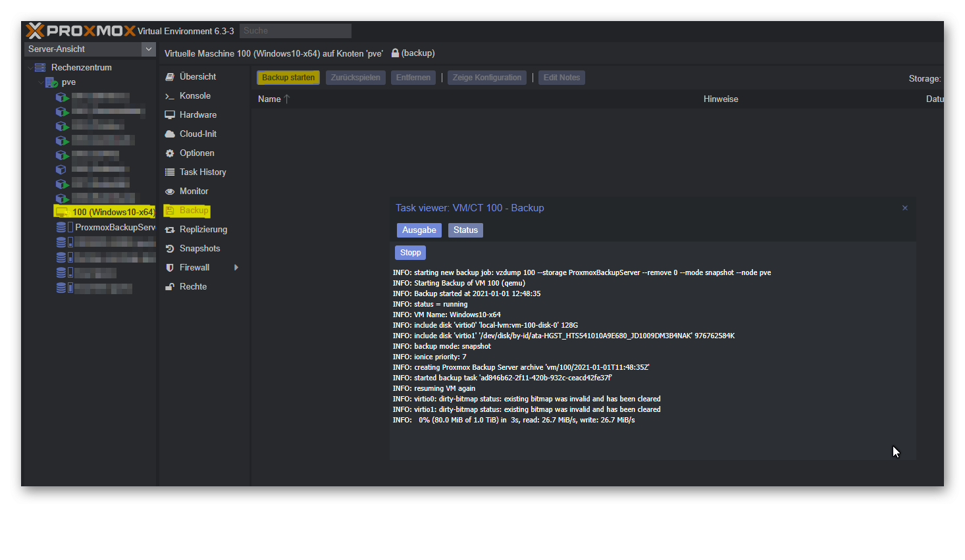This screenshot has height=560, width=965.
Task: Open the Hardware menu item
Action: point(198,115)
